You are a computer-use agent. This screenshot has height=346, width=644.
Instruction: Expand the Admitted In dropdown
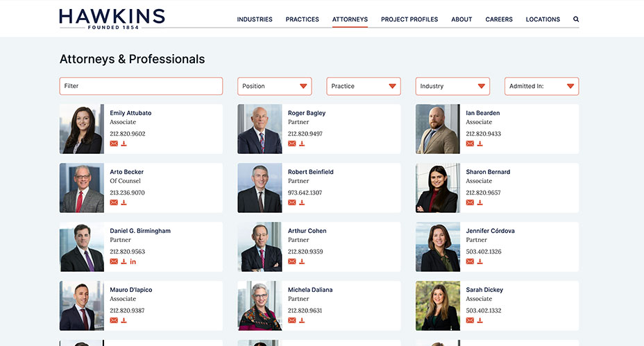point(542,86)
